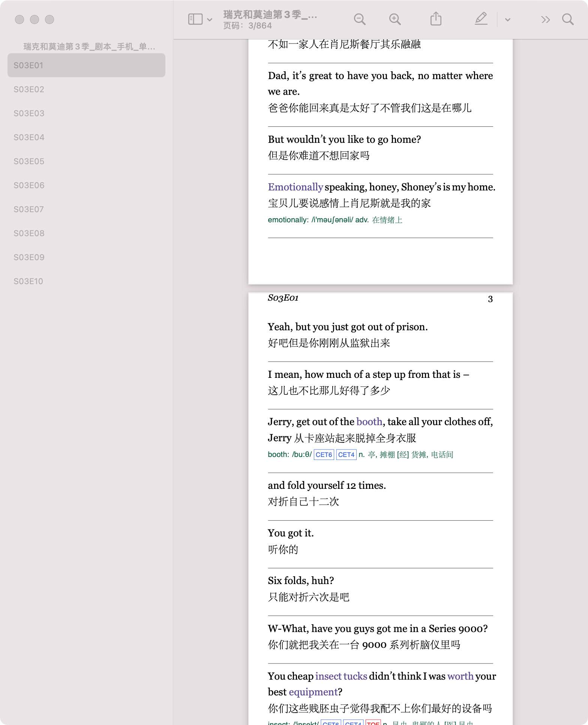Jump to S03E02 in the sidebar
This screenshot has height=725, width=588.
[86, 89]
